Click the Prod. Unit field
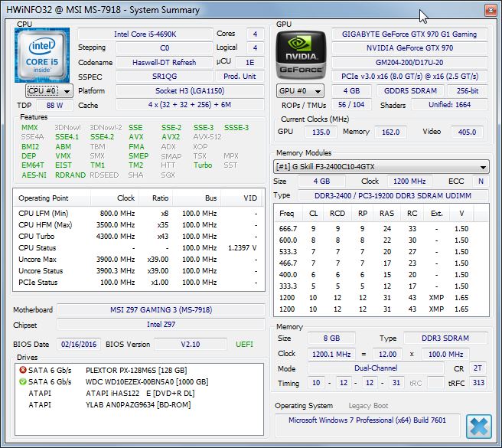 [x=240, y=77]
